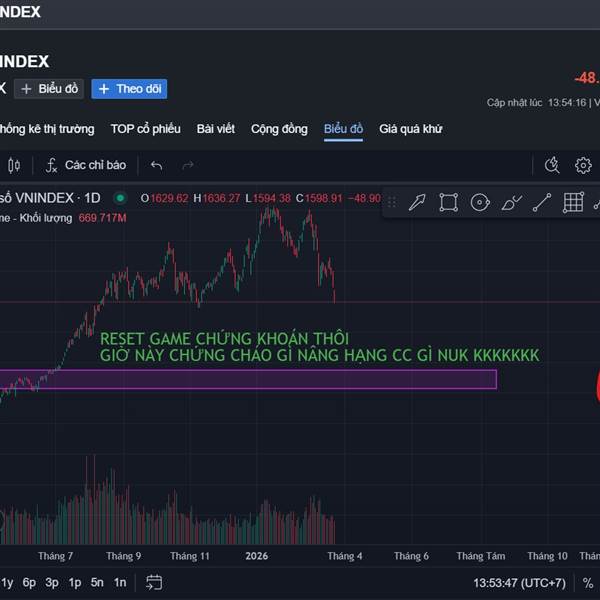Switch to Cộng đồng tab
The width and height of the screenshot is (600, 600).
click(x=279, y=129)
